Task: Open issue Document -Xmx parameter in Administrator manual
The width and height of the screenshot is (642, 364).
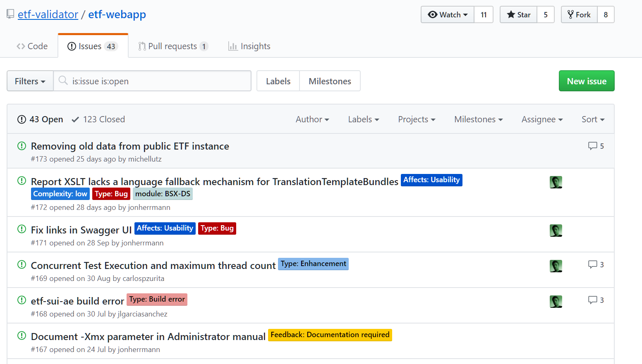Action: coord(148,337)
